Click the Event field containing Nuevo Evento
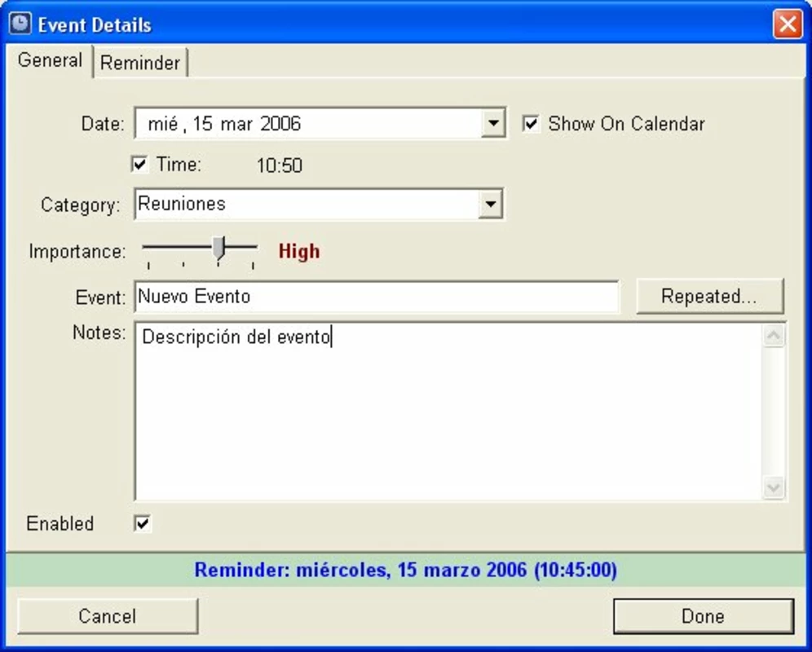Viewport: 812px width, 652px height. 377,297
